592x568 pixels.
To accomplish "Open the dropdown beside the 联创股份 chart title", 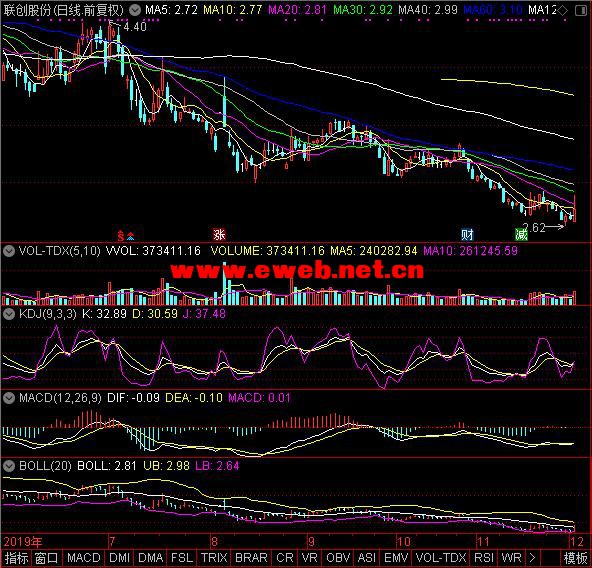I will pos(135,10).
